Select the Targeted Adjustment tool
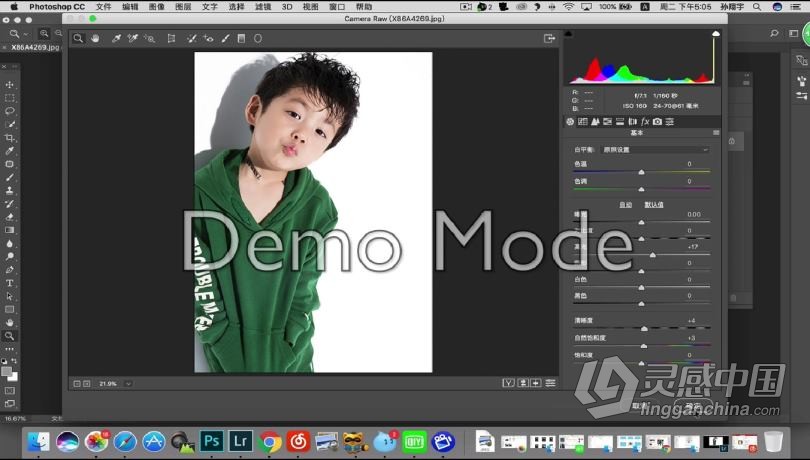Screen dimensions: 810x460 (149, 38)
